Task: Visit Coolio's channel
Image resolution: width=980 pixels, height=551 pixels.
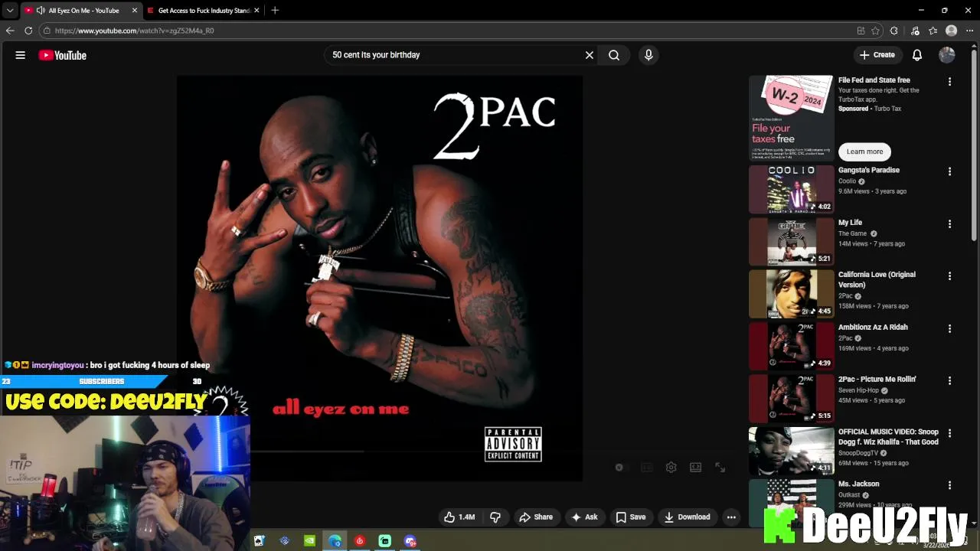Action: click(847, 181)
